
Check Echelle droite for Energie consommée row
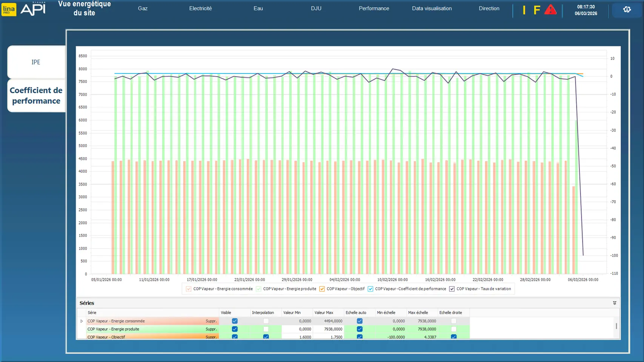point(453,321)
